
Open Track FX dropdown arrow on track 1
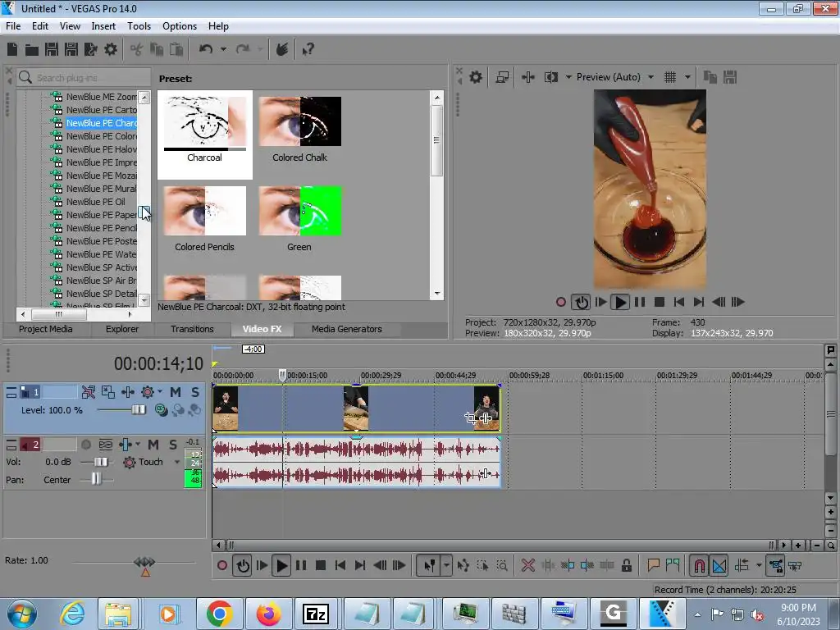click(160, 391)
